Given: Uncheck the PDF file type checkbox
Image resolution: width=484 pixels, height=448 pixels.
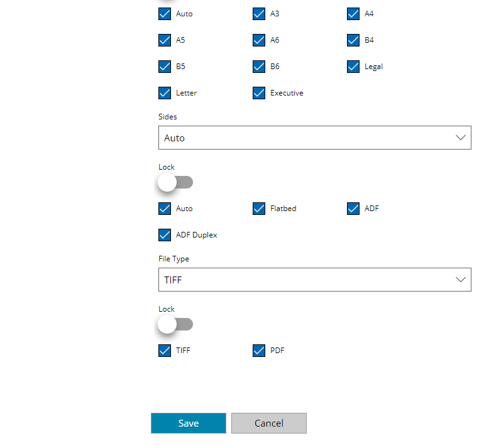Looking at the screenshot, I should [259, 351].
